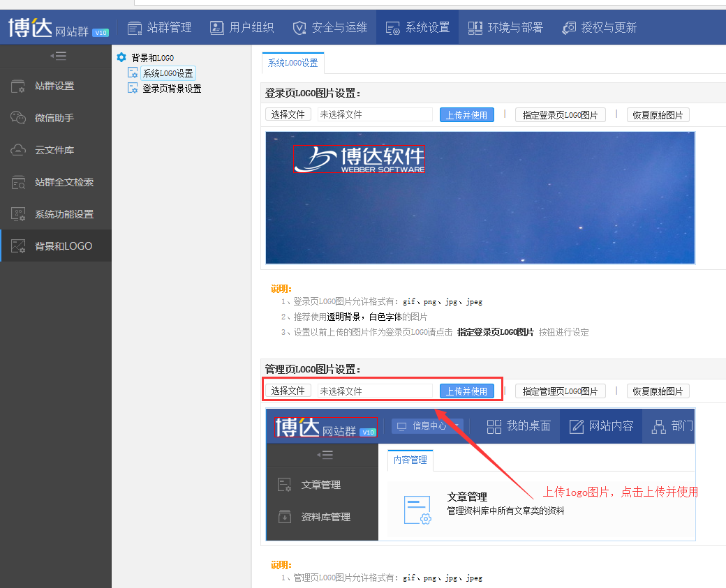Click the 系统设置 icon in the top bar
The height and width of the screenshot is (588, 726).
392,28
